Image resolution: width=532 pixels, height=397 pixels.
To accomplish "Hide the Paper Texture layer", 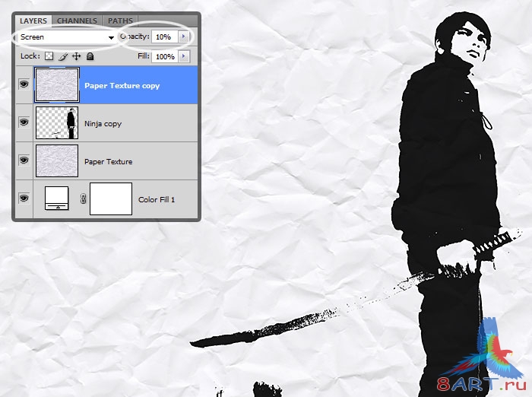I will pos(24,160).
